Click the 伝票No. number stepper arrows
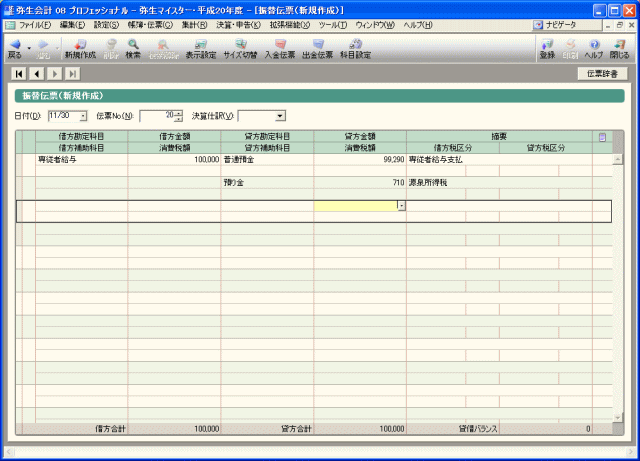Viewport: 640px width, 461px height. click(178, 116)
